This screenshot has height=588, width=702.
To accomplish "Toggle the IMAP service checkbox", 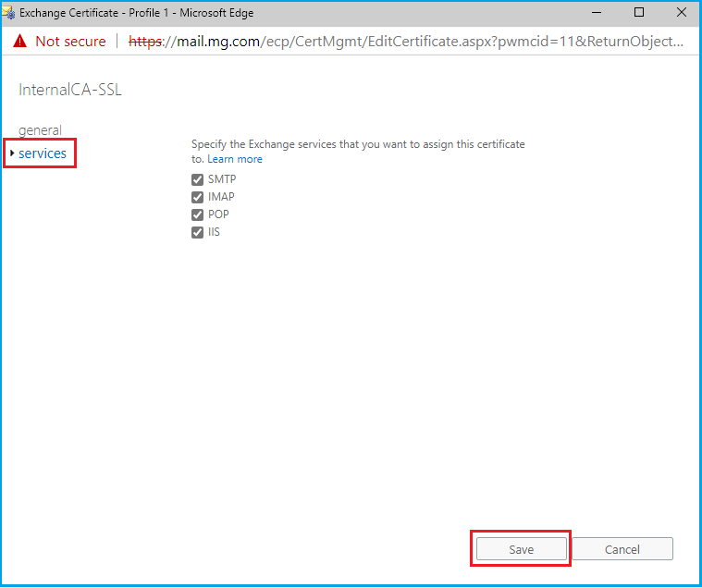I will point(197,197).
